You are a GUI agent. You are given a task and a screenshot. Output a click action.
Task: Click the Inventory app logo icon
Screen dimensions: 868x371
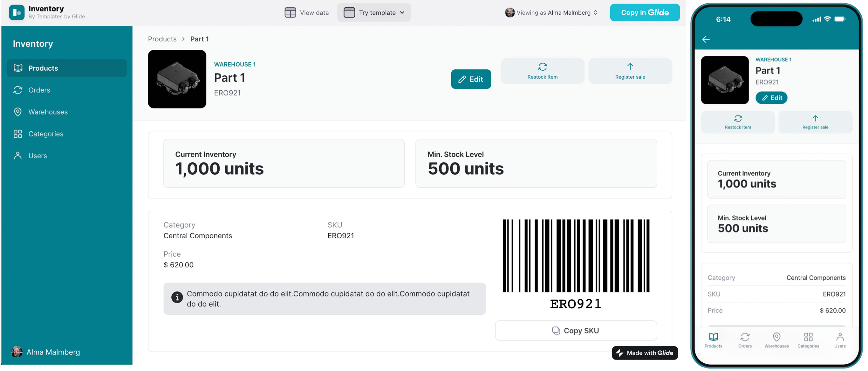[x=17, y=12]
